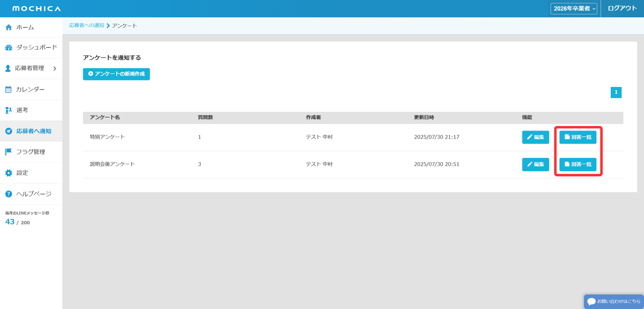Click the home icon in sidebar

8,27
